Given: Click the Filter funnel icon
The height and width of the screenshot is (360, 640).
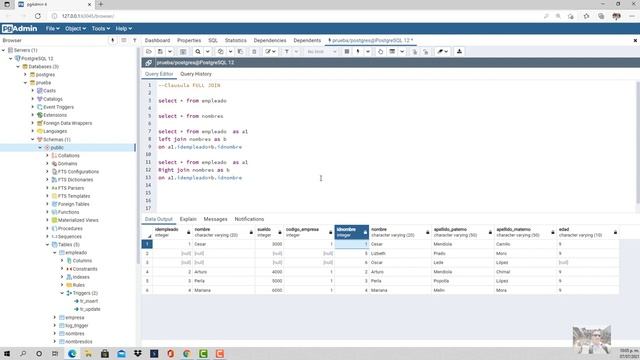Looking at the screenshot, I should click(287, 51).
